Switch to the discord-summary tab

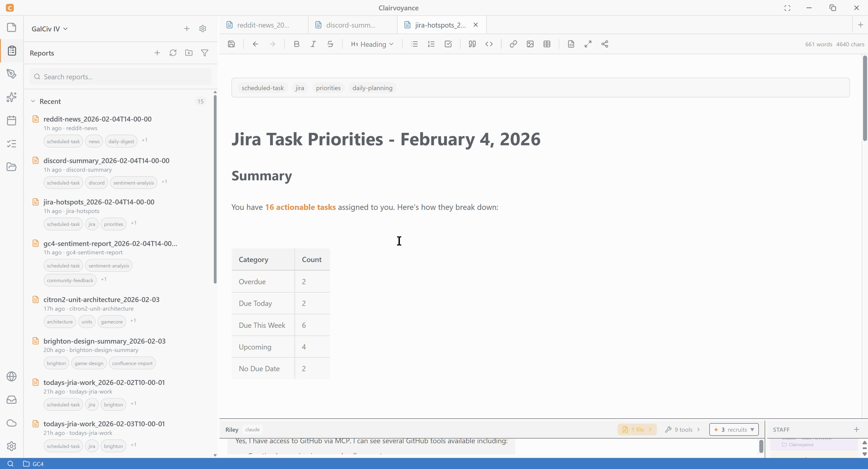350,25
